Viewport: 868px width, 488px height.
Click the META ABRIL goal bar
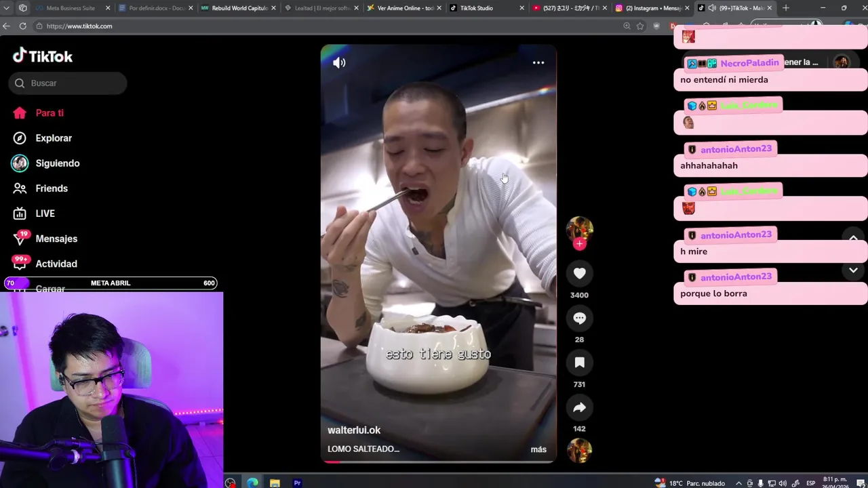click(111, 283)
